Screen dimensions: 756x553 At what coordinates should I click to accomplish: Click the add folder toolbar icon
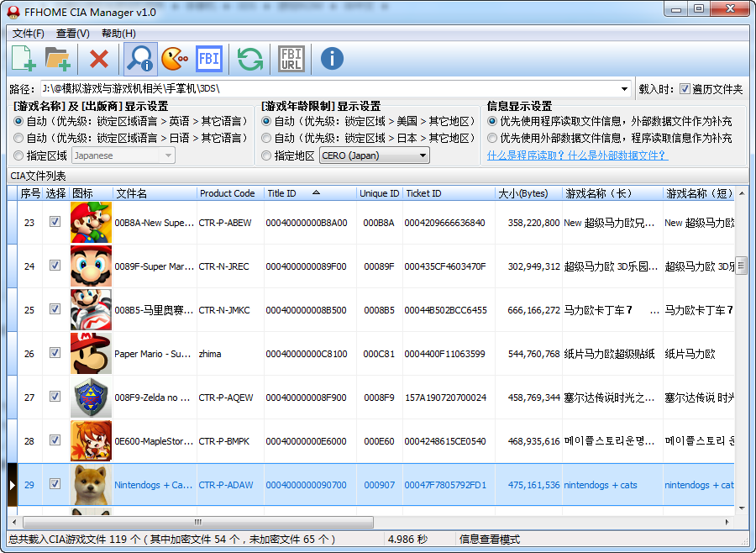coord(57,59)
